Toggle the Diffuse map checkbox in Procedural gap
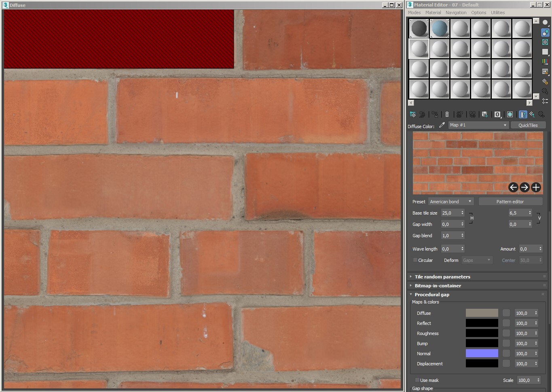This screenshot has width=552, height=392. 506,313
